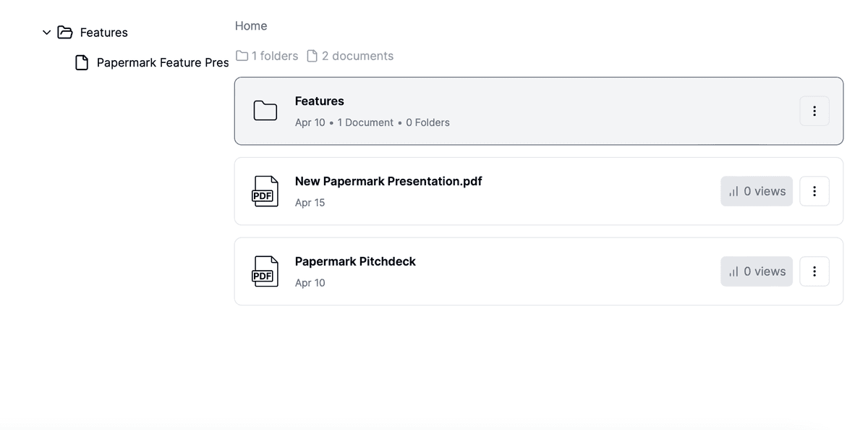
Task: View analytics for New Papermark Presentation.pdf via 0 views
Action: (757, 190)
